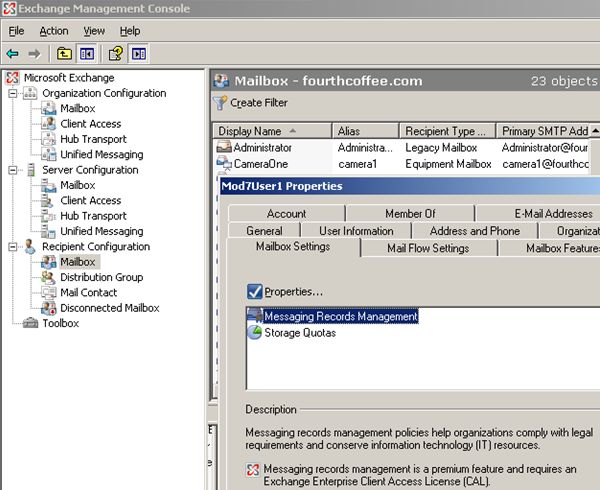Click the Properties checkmark icon
Viewport: 600px width, 490px height.
tap(254, 291)
